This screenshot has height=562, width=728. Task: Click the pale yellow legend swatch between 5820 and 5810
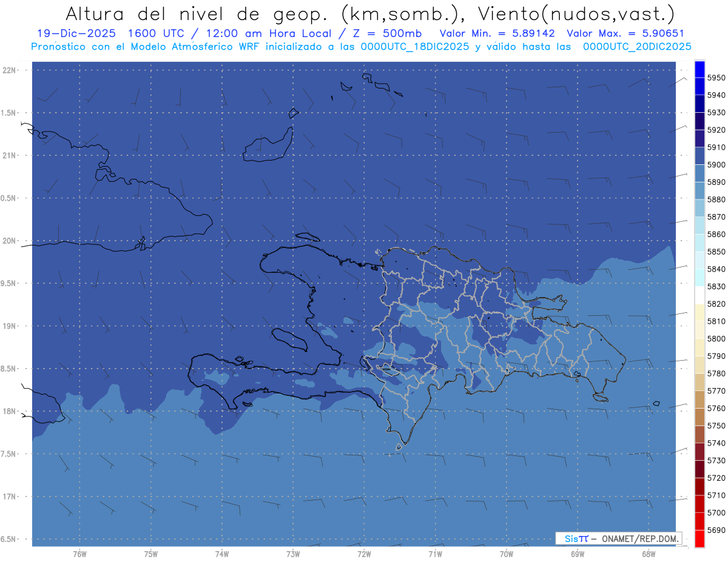(x=699, y=312)
